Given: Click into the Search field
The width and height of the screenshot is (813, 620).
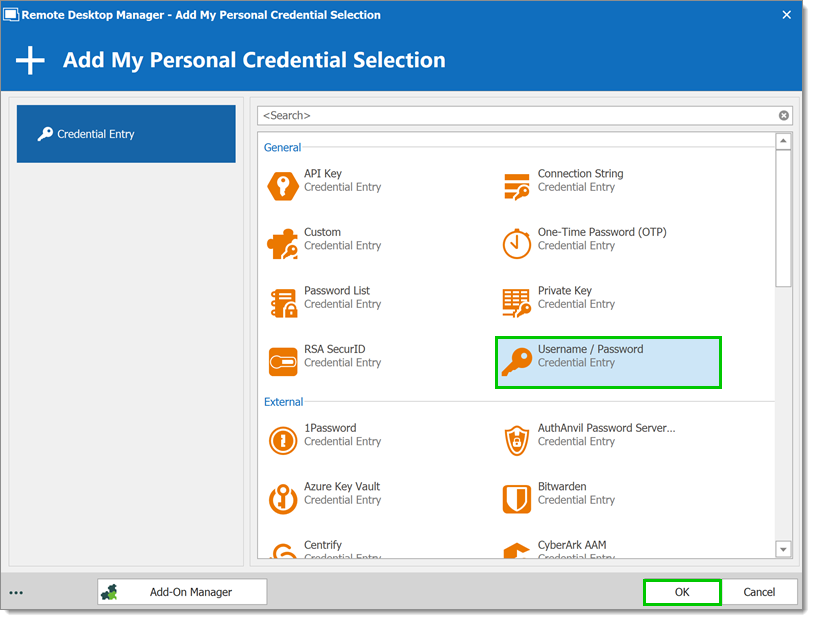Looking at the screenshot, I should coord(518,116).
